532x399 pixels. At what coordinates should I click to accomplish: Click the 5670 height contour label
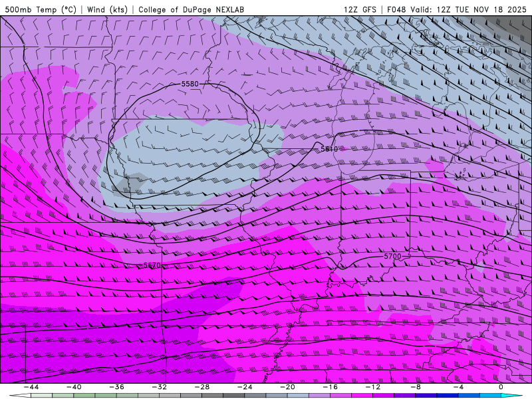(x=152, y=265)
